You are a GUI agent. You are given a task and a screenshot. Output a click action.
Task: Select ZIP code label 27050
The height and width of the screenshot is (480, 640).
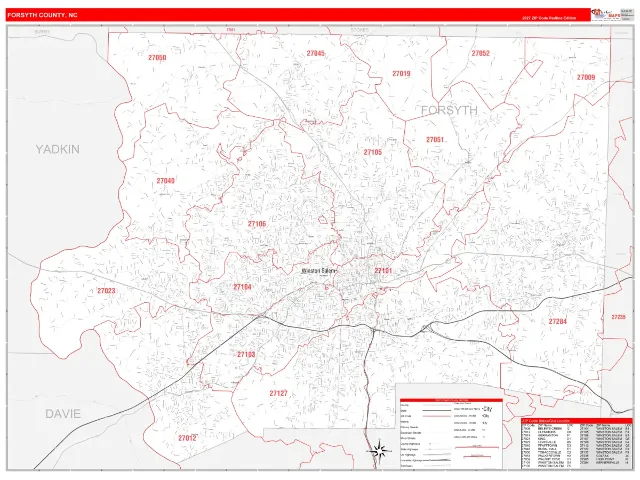157,58
